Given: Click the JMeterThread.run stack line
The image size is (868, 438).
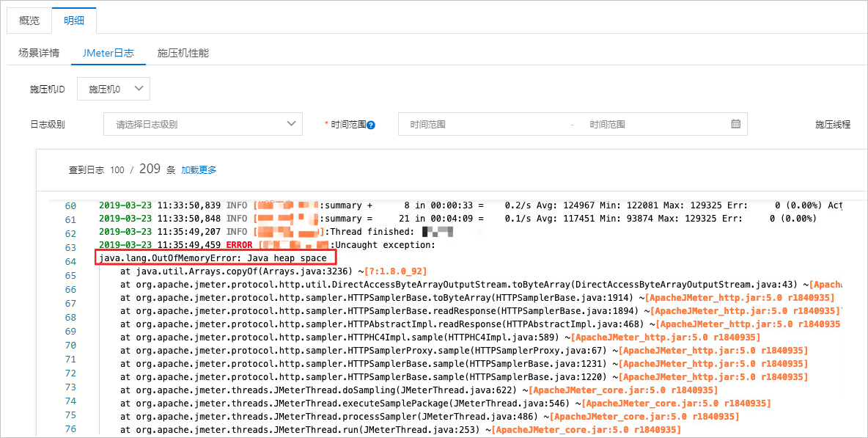Looking at the screenshot, I should click(400, 430).
